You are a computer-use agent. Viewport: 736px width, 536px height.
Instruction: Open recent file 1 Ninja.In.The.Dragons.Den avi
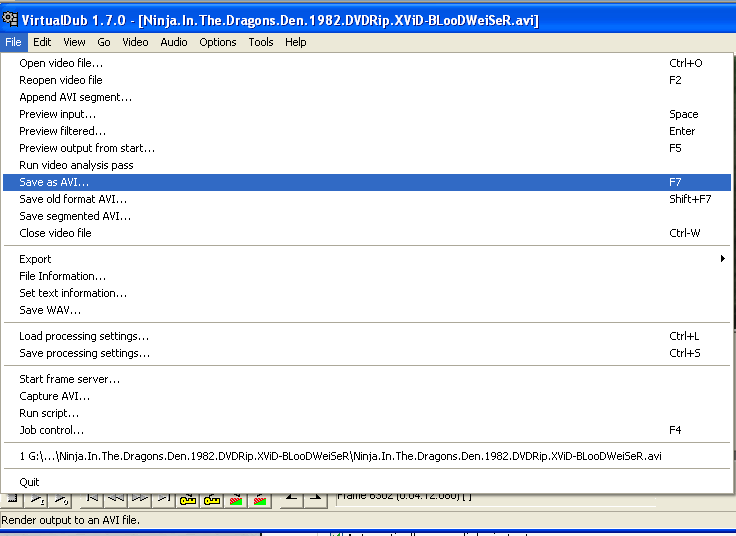(x=367, y=456)
